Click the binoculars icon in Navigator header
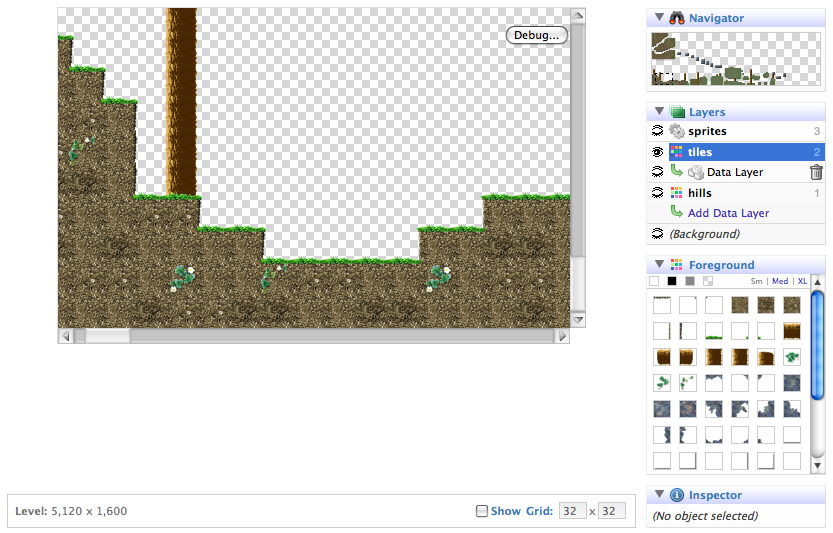This screenshot has height=533, width=833. (x=677, y=18)
